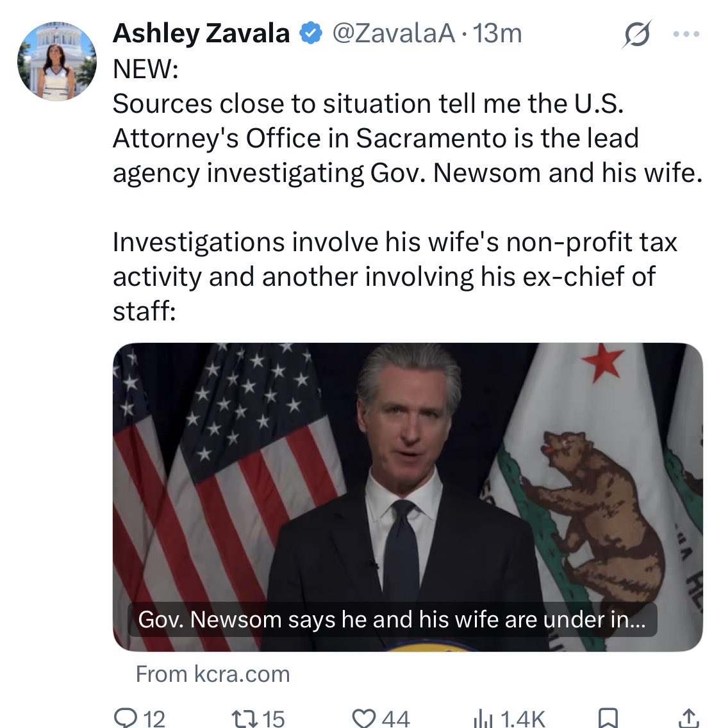
Task: Open the @ZavalaA handle link
Action: pos(394,33)
